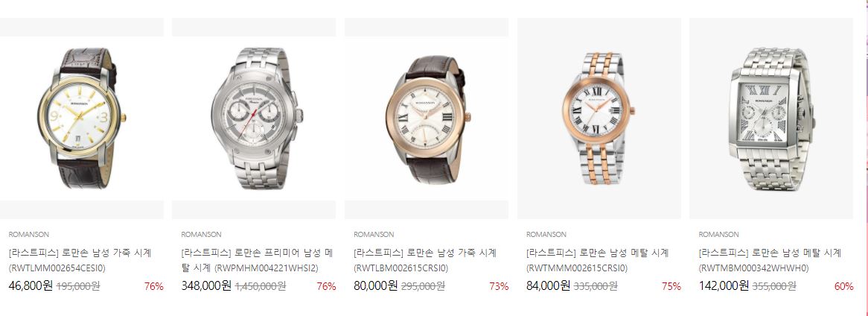The width and height of the screenshot is (868, 316).
Task: Click the ROMANSON brand above the premier watch
Action: 202,235
